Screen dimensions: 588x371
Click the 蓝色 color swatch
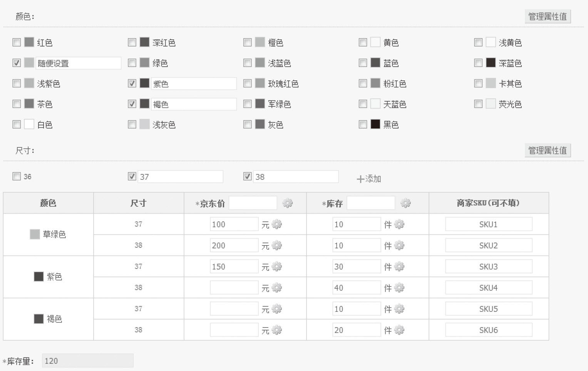tap(375, 62)
